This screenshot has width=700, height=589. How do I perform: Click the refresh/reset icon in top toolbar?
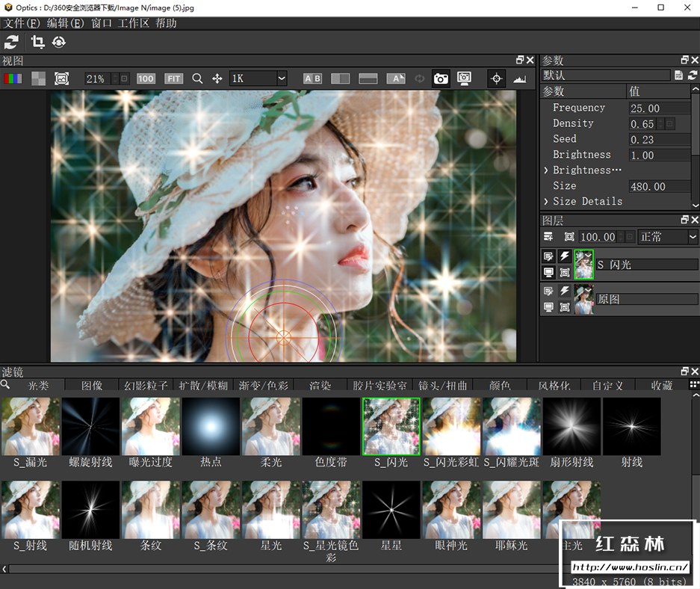11,42
